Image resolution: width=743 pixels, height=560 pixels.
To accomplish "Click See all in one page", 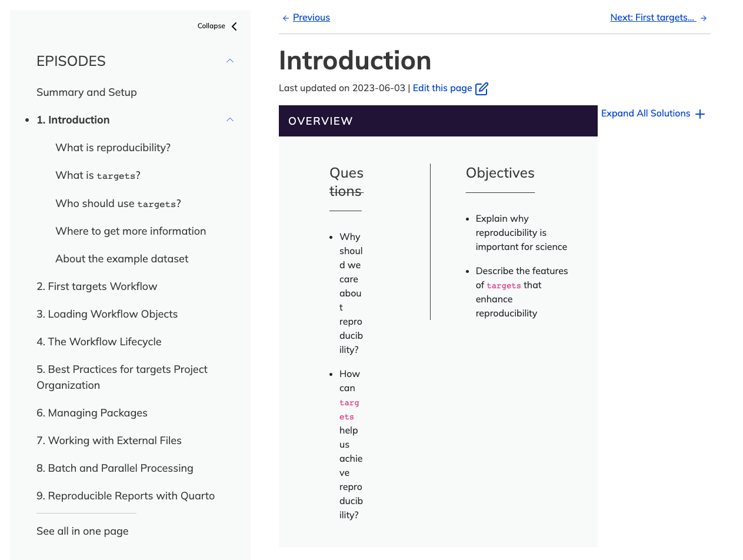I will click(82, 531).
